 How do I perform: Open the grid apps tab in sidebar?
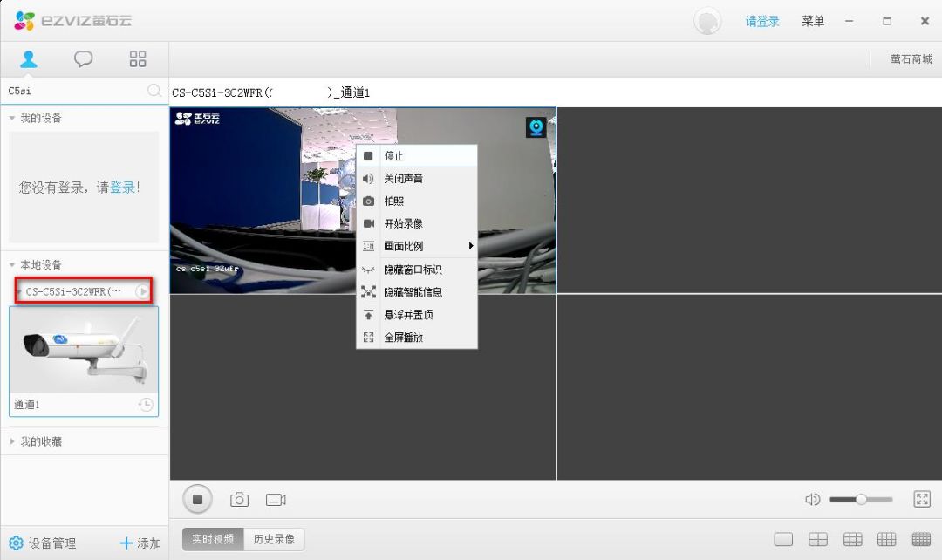coord(138,59)
